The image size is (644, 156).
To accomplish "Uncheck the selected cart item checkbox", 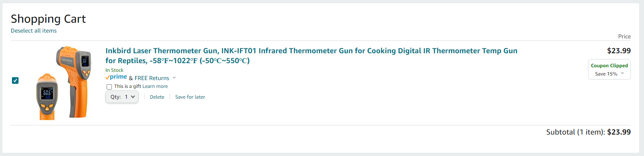I will (15, 80).
